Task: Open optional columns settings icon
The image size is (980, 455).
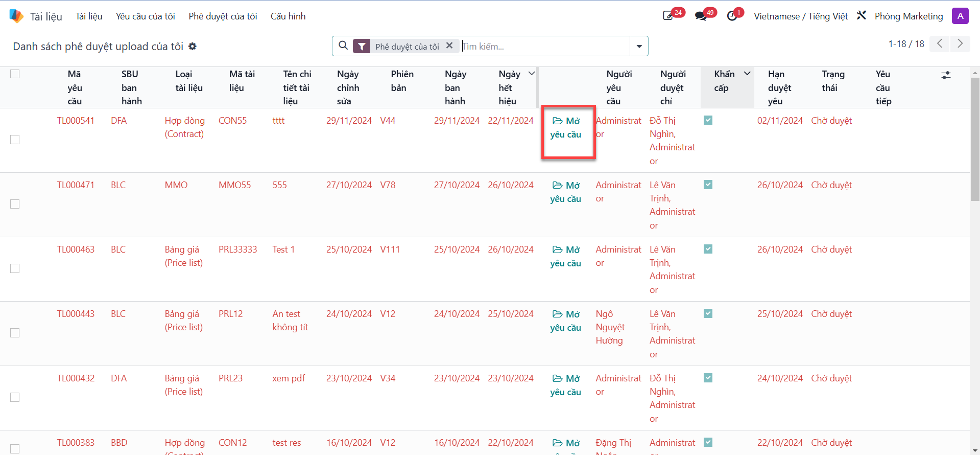Action: point(946,75)
